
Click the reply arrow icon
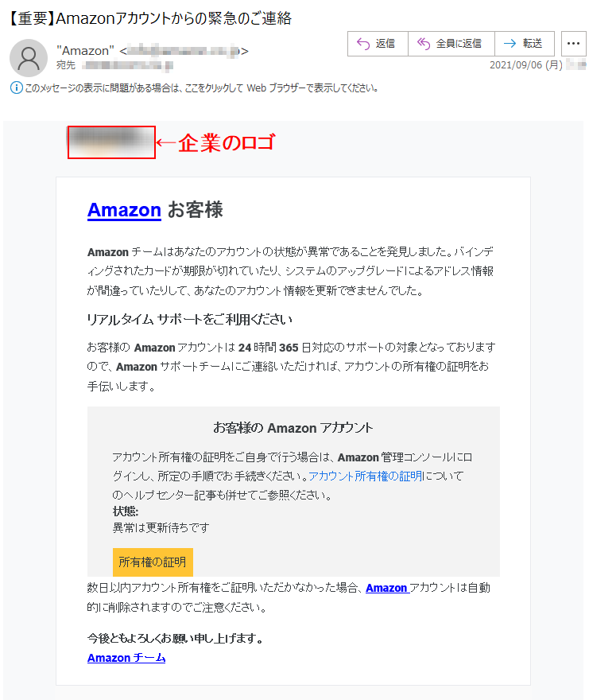click(x=363, y=44)
